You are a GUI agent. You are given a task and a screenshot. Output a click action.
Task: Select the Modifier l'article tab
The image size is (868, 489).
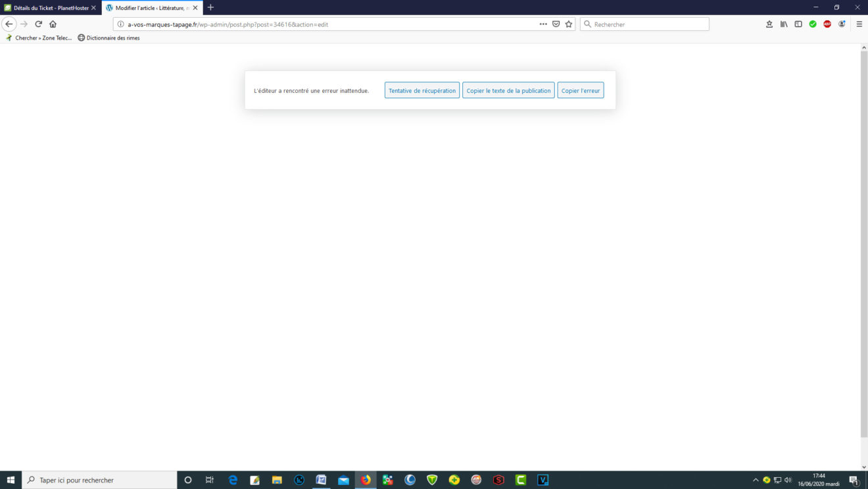pos(152,7)
